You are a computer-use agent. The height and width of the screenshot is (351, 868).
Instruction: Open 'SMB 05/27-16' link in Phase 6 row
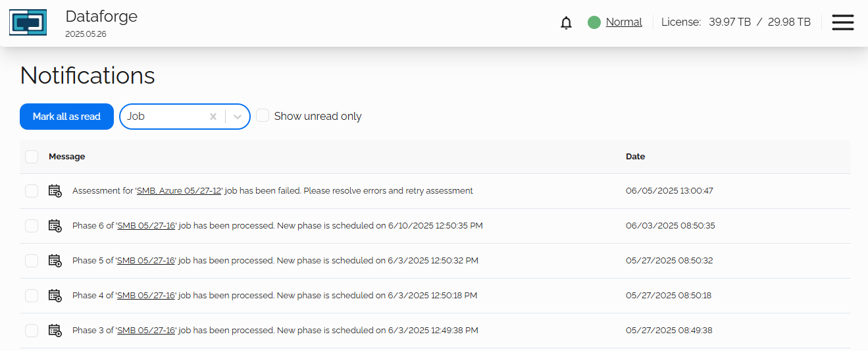[146, 226]
